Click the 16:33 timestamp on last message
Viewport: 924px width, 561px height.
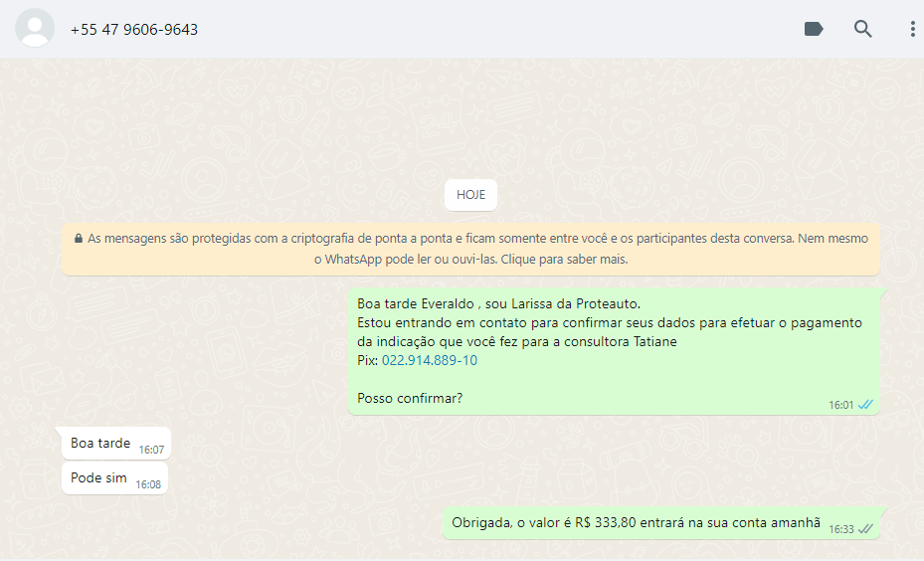[x=840, y=529]
